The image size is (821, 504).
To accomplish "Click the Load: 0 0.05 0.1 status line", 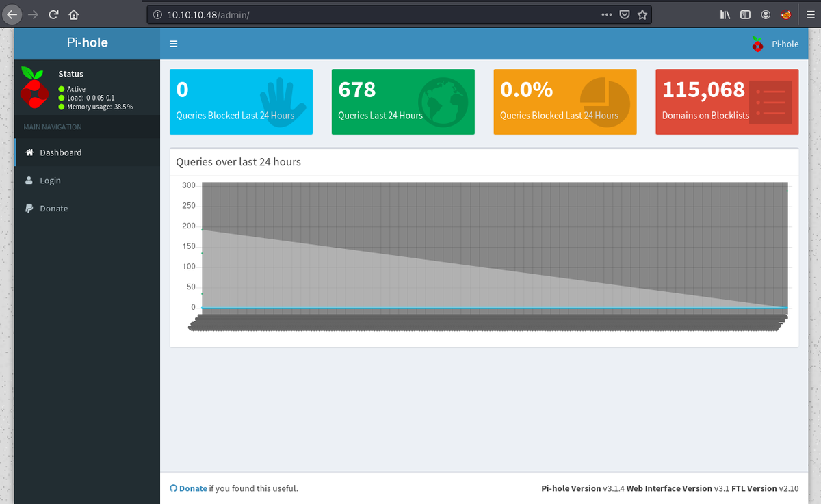I will click(86, 98).
